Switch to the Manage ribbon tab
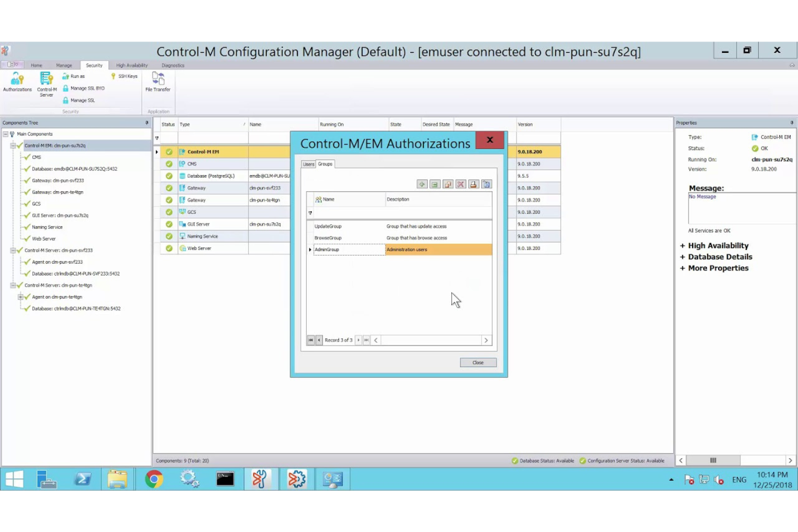 click(x=64, y=65)
